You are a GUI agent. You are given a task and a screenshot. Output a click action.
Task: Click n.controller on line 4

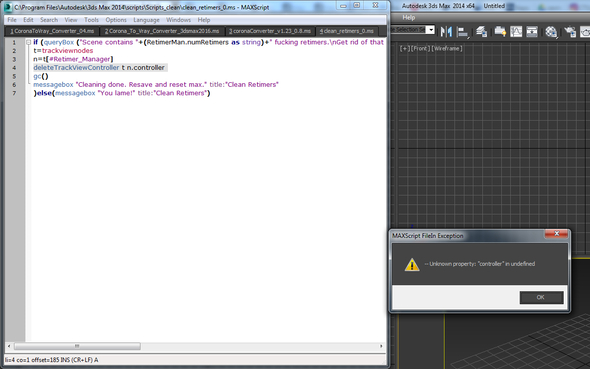(146, 68)
